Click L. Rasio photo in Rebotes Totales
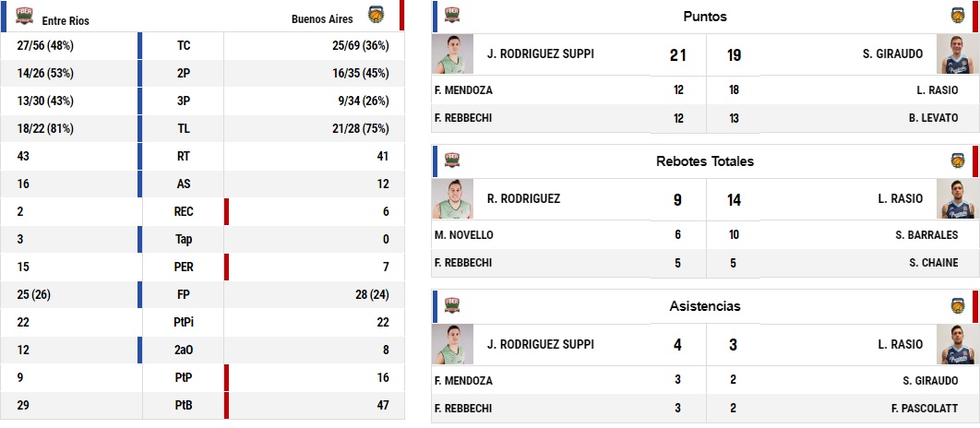This screenshot has height=428, width=980. pyautogui.click(x=956, y=198)
